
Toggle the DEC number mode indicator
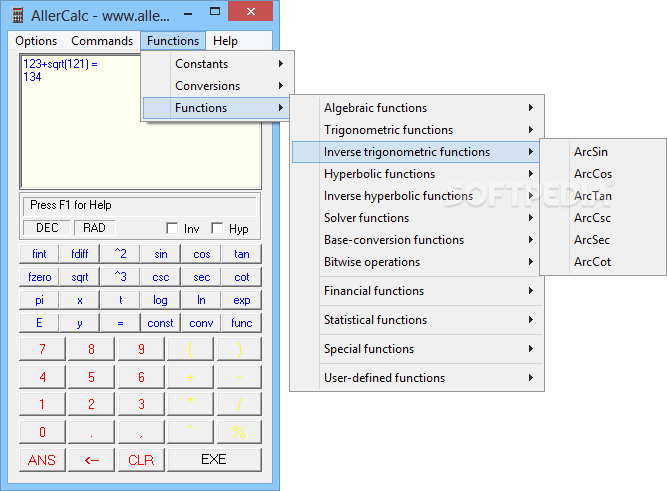point(47,228)
